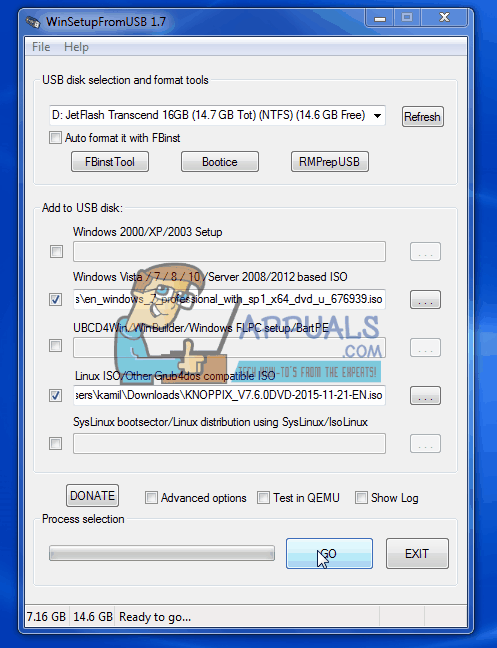Tick the SysLinux bootsector/IsoLinux checkbox
This screenshot has width=497, height=648.
(x=55, y=443)
